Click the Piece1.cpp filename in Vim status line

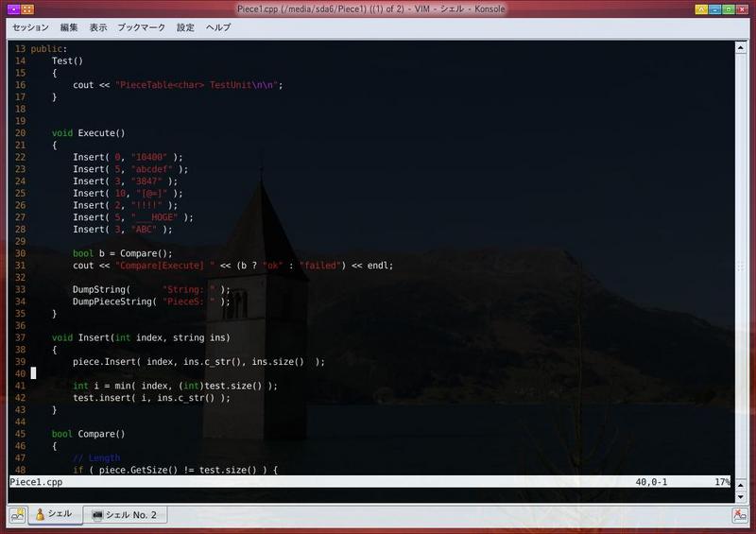(36, 482)
